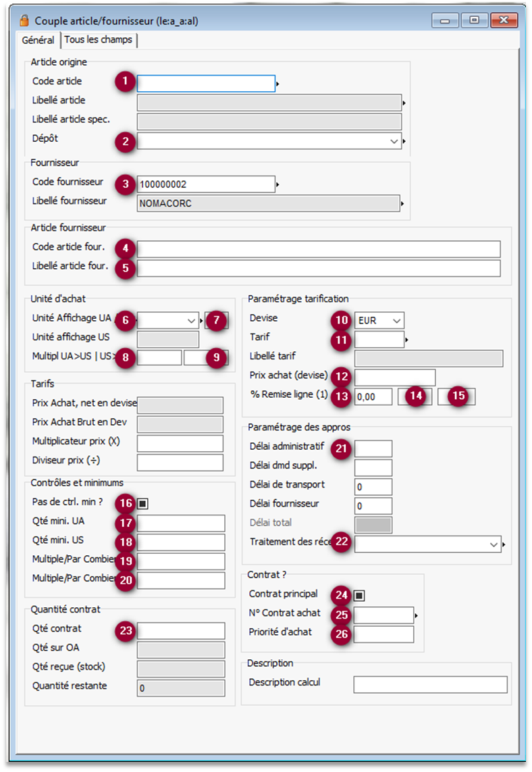Click the Code article four. input field
Screen dimensions: 532x772
click(x=319, y=249)
